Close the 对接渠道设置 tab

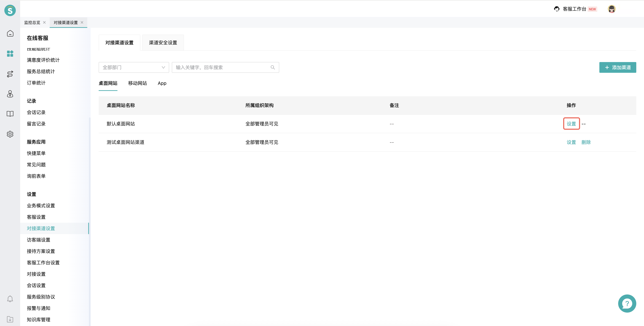(x=82, y=22)
